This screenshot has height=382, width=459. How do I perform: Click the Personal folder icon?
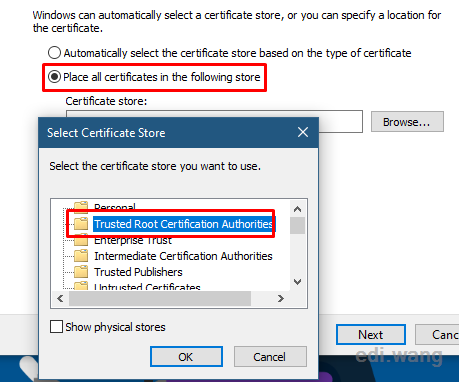81,207
